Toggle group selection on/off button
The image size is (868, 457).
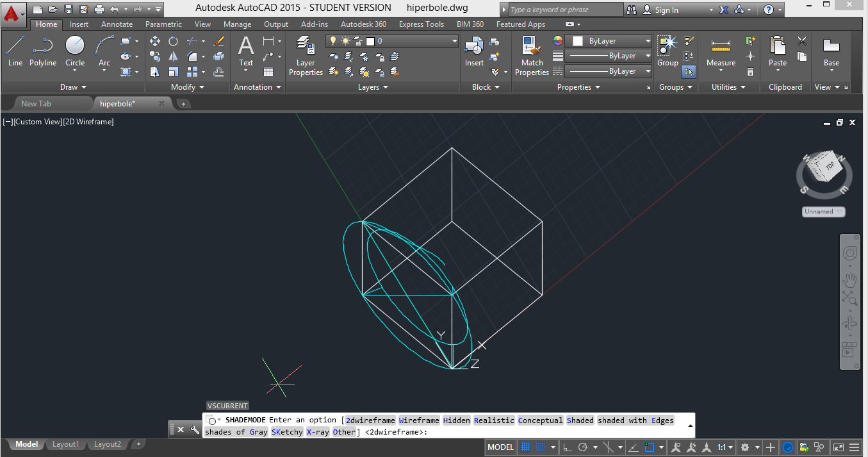(689, 72)
